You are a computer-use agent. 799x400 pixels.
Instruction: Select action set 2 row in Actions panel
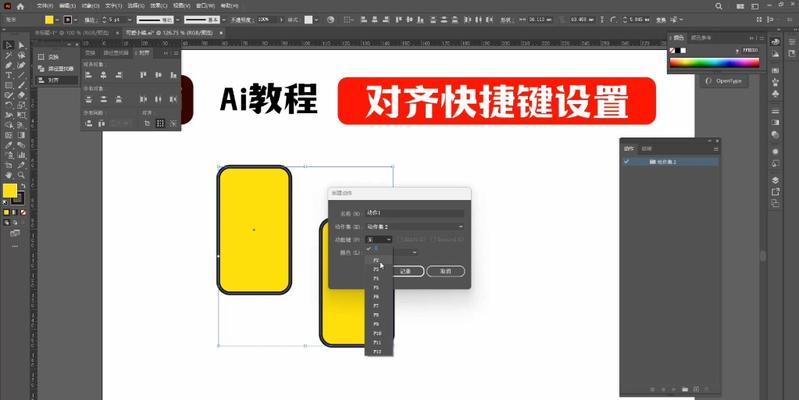tap(670, 162)
